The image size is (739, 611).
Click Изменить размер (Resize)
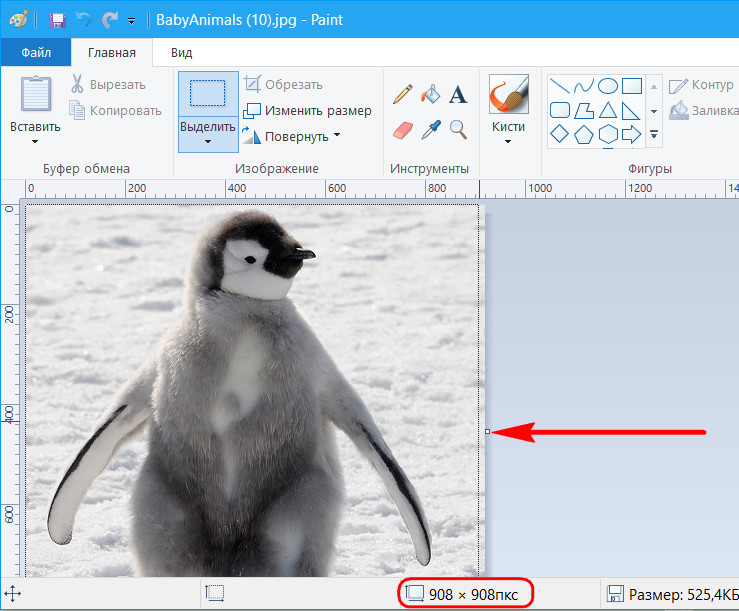[307, 111]
